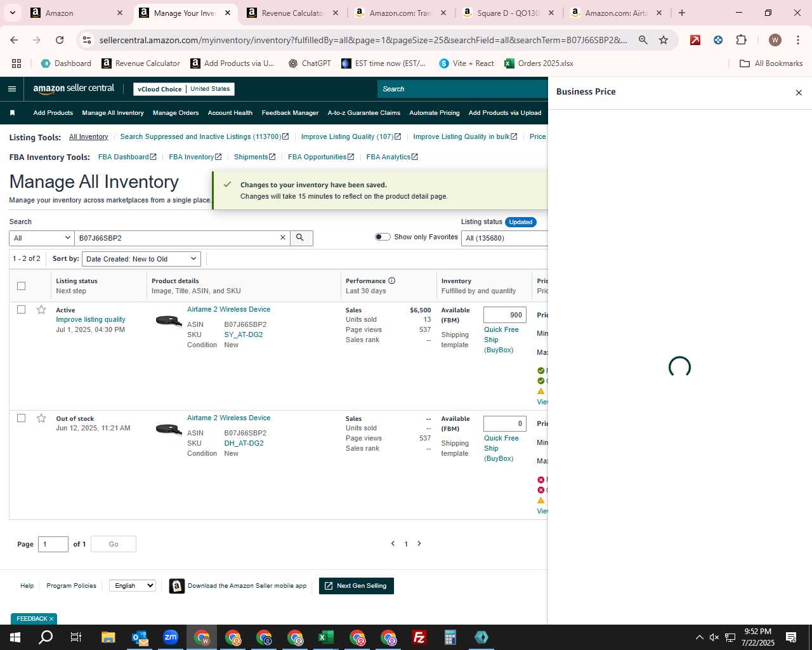Check the Out of stock row checkbox

pos(21,418)
